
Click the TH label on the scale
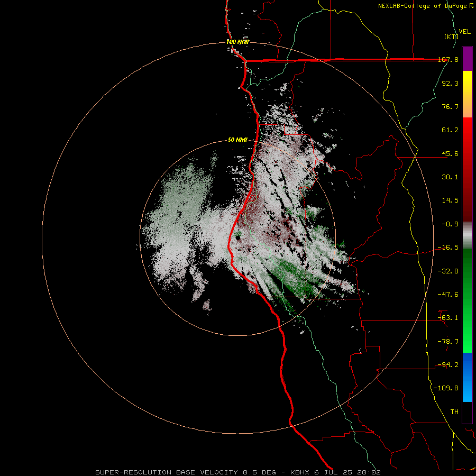coord(454,412)
